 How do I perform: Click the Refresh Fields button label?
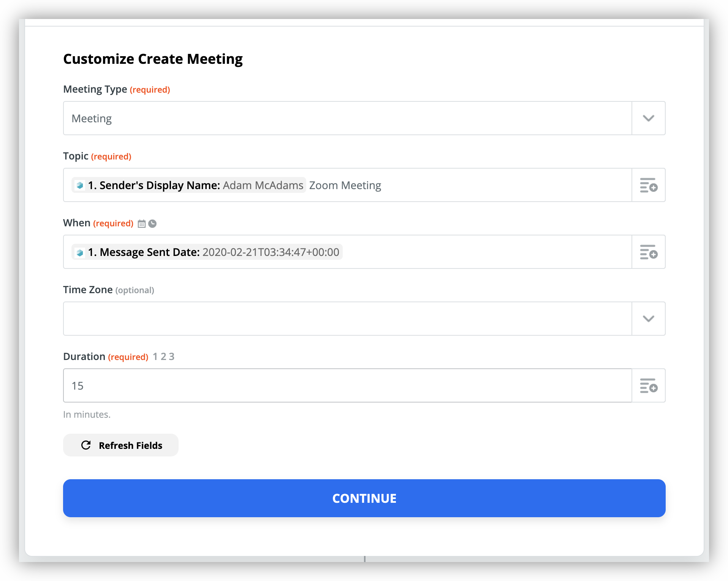click(130, 445)
